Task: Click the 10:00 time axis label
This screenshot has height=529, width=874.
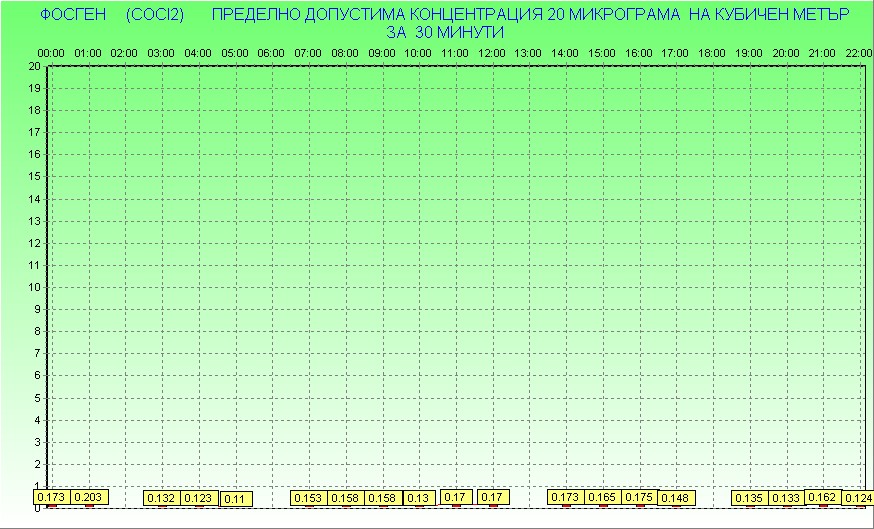Action: coord(418,54)
